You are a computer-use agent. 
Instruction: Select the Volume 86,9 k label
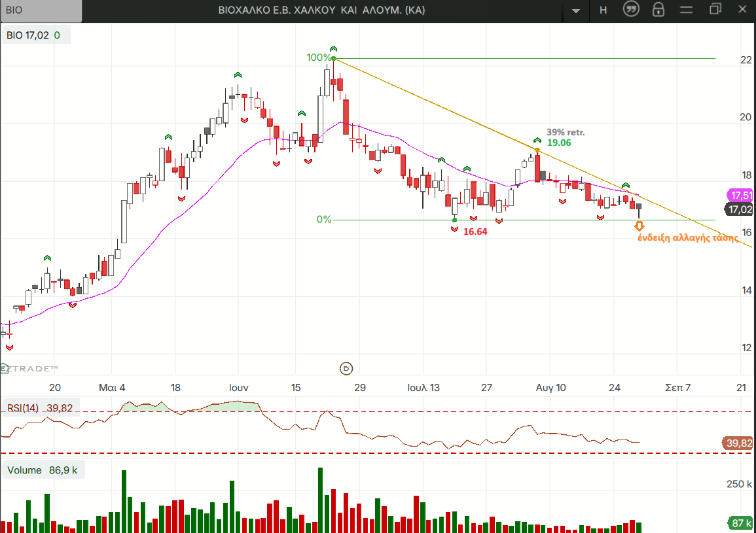click(43, 470)
